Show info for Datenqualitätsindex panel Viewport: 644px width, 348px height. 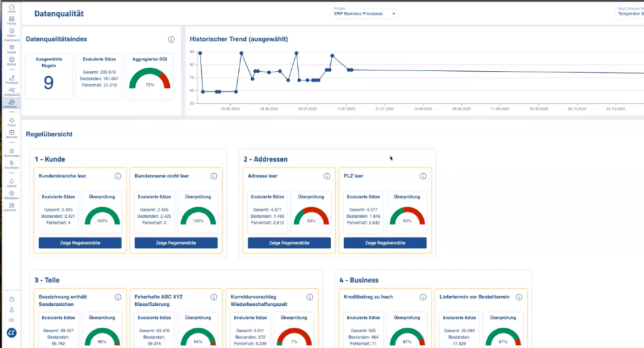click(x=171, y=39)
